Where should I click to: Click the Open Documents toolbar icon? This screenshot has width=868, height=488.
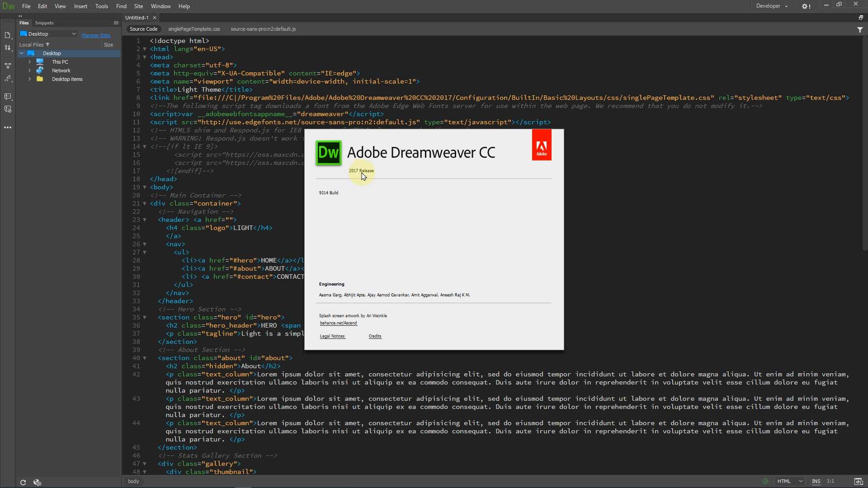click(8, 35)
